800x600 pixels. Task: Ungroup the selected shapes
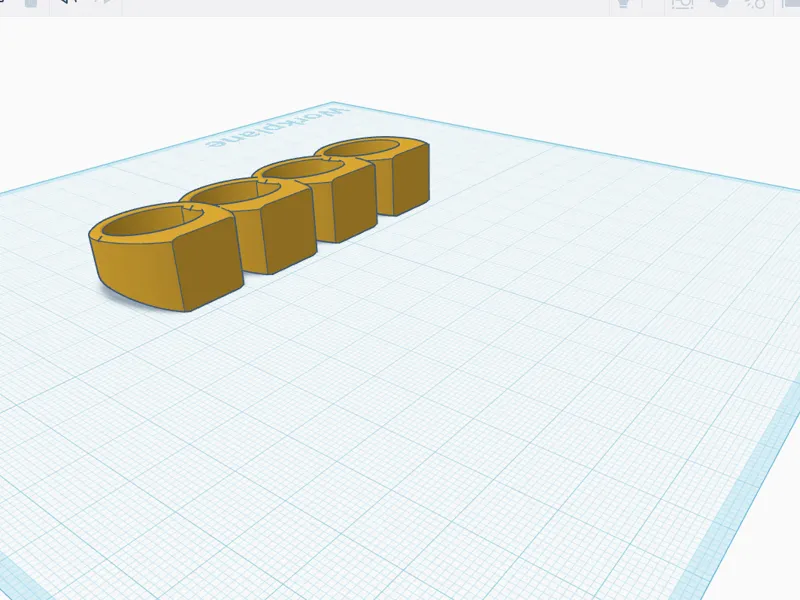tap(755, 4)
